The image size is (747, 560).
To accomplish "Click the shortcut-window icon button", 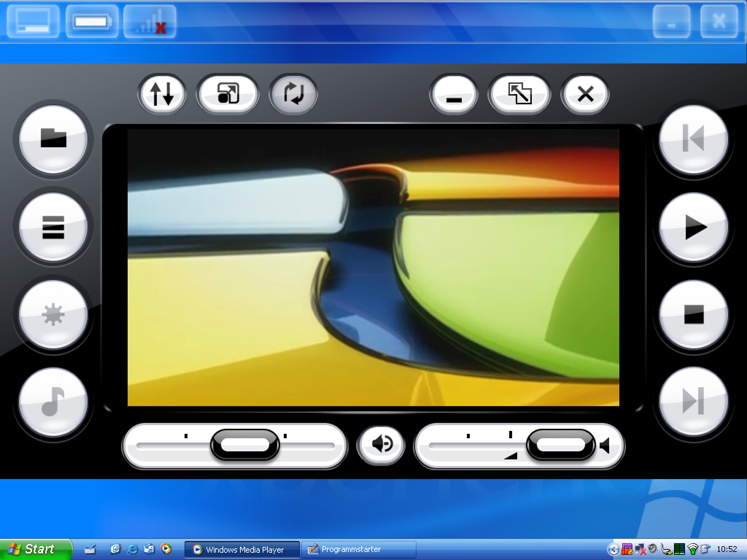I will point(228,94).
